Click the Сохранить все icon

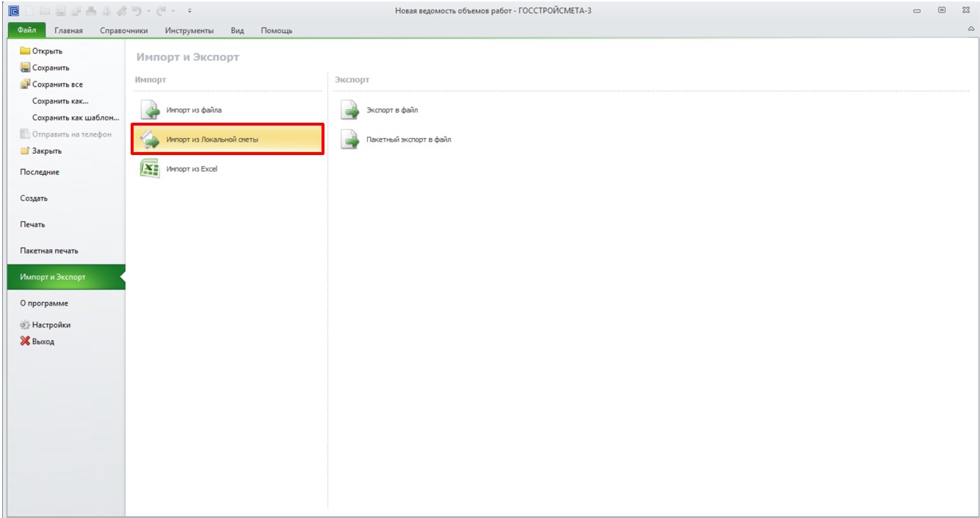(25, 84)
